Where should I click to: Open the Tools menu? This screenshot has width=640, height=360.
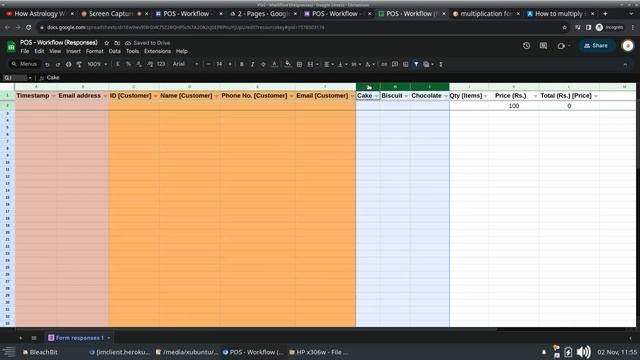pyautogui.click(x=132, y=51)
